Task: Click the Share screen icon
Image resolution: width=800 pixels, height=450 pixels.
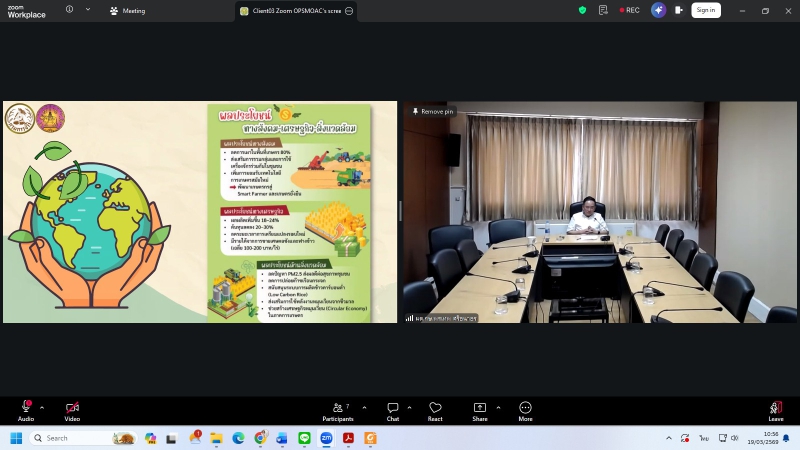Action: [x=480, y=407]
